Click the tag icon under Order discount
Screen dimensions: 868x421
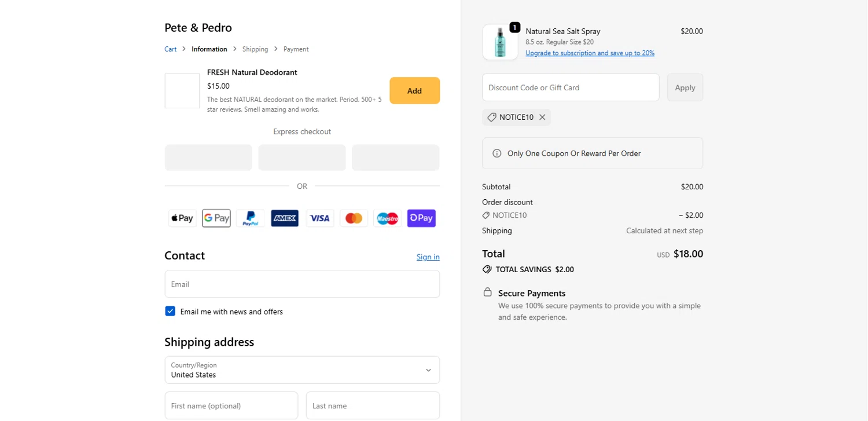[486, 215]
